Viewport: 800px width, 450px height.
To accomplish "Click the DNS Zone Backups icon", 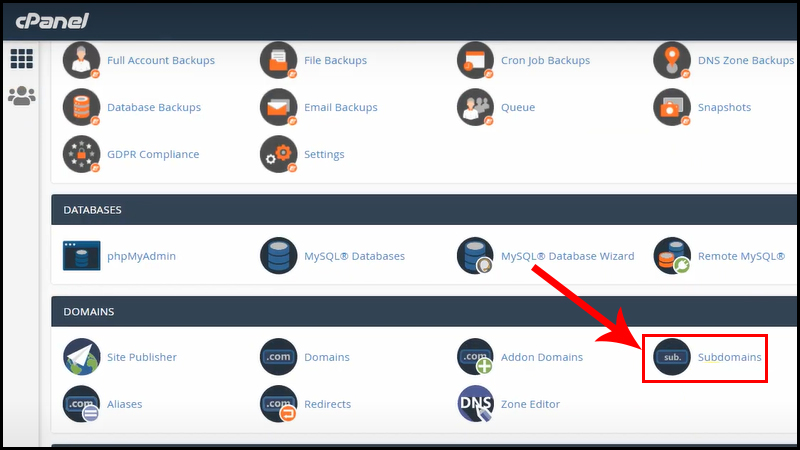I will pyautogui.click(x=672, y=60).
